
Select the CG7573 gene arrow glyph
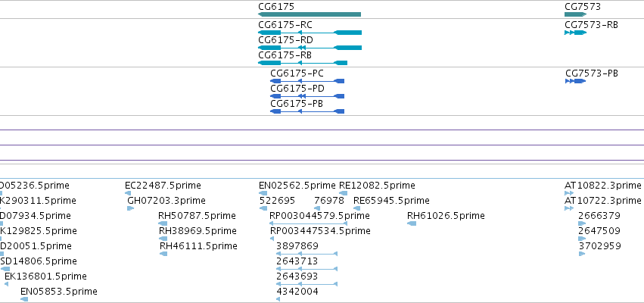coord(575,14)
